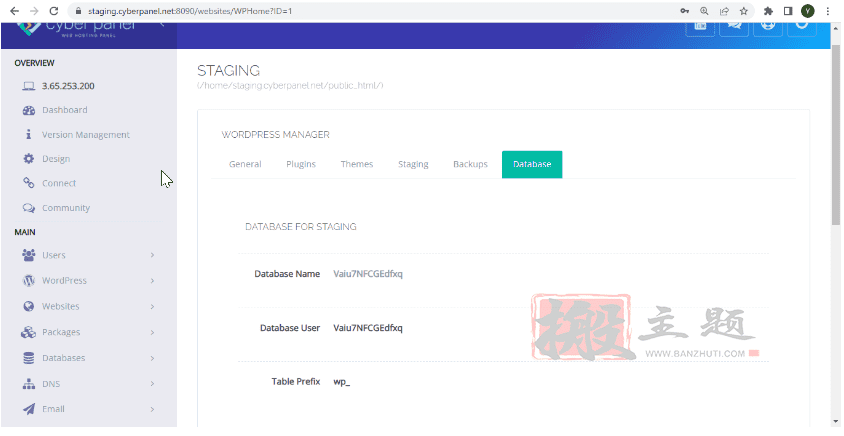Open the Connect link in sidebar
The image size is (844, 436).
click(x=59, y=183)
